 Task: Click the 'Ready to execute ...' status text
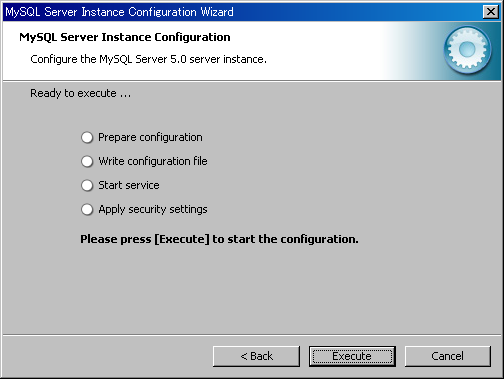pyautogui.click(x=81, y=93)
